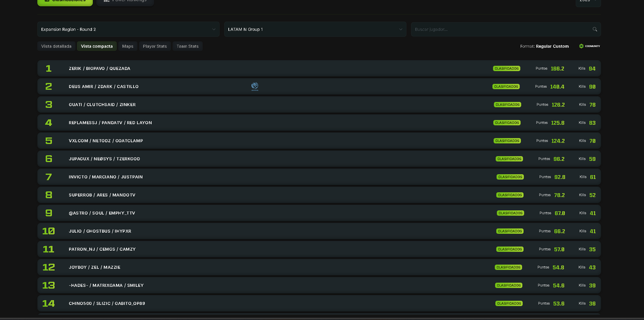Image resolution: width=644 pixels, height=320 pixels.
Task: Select team -HADES- / MATRIXGAMA / SMILEY
Action: point(106,285)
